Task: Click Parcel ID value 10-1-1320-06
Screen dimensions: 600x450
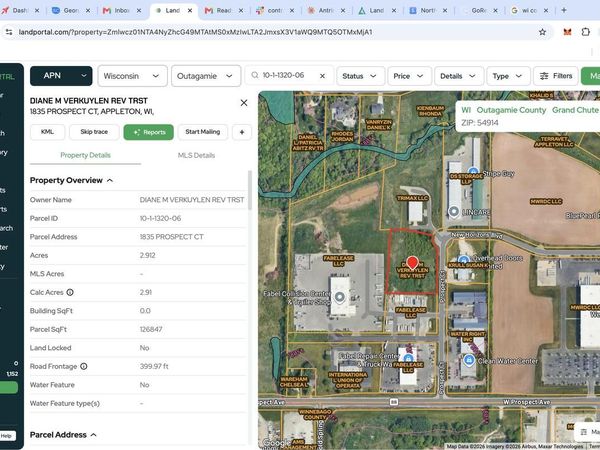Action: [160, 218]
